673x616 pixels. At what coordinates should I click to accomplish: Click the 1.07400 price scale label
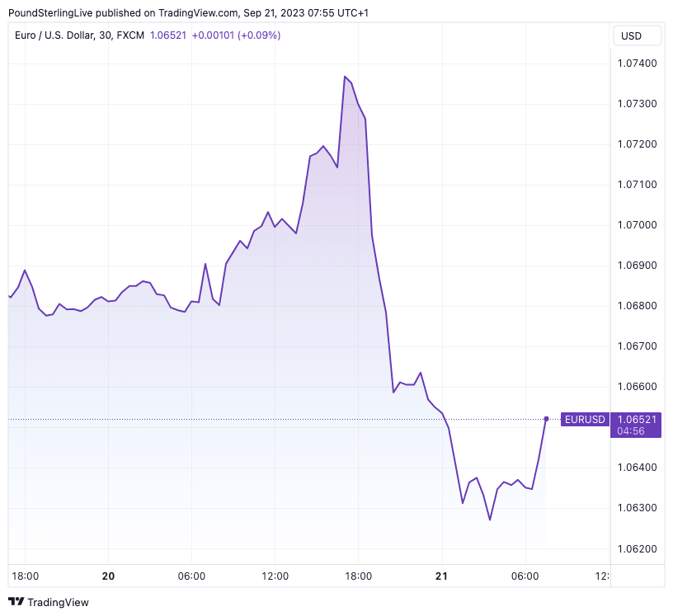tap(636, 63)
